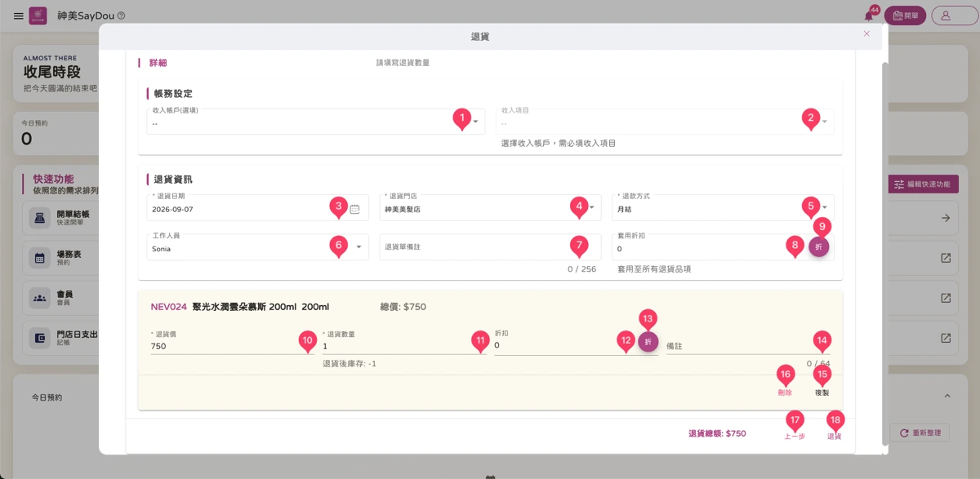Click the arrow icon below 編輯快速功能
Image resolution: width=980 pixels, height=479 pixels.
[x=946, y=218]
